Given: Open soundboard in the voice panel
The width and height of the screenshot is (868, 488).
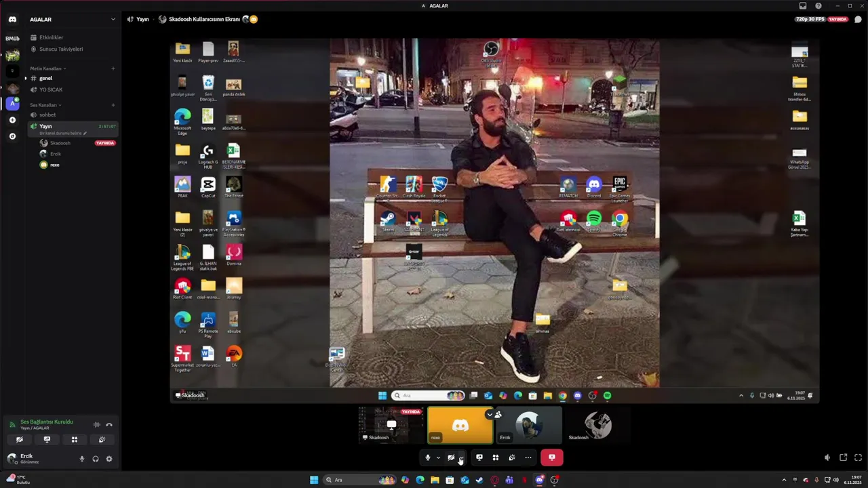Looking at the screenshot, I should coord(102,439).
